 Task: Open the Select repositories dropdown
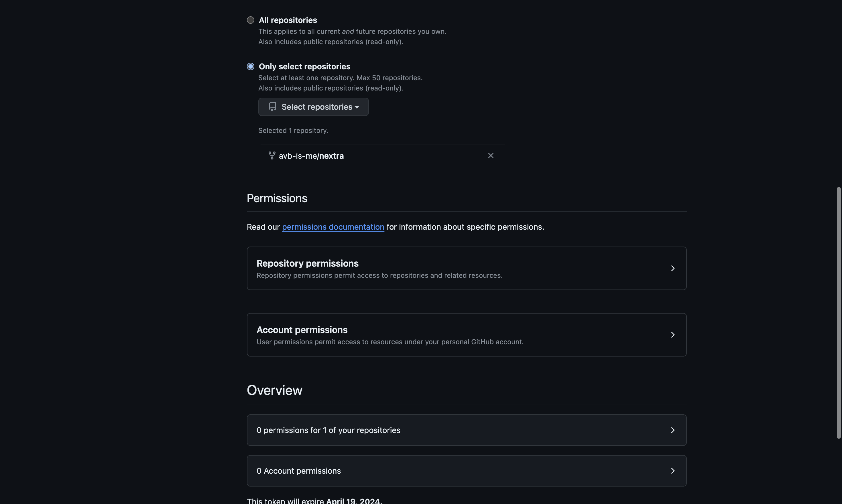[x=313, y=107]
